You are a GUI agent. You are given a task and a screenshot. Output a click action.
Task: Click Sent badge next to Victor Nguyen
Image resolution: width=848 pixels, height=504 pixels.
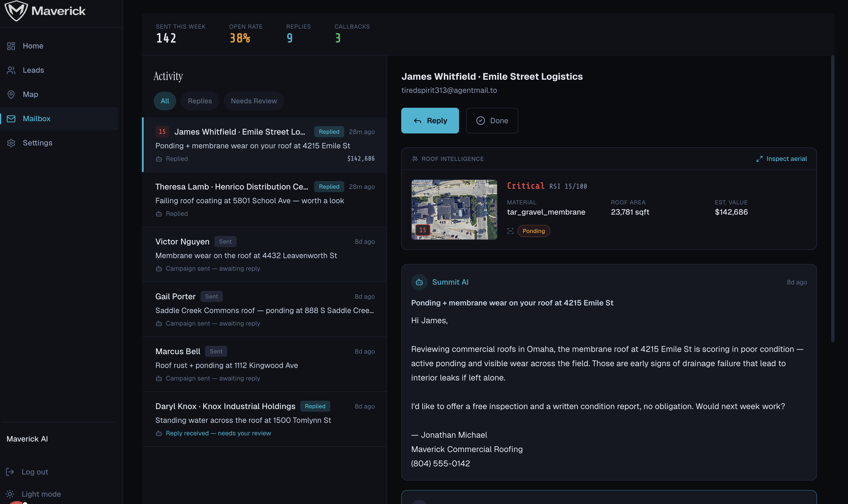[x=225, y=241]
